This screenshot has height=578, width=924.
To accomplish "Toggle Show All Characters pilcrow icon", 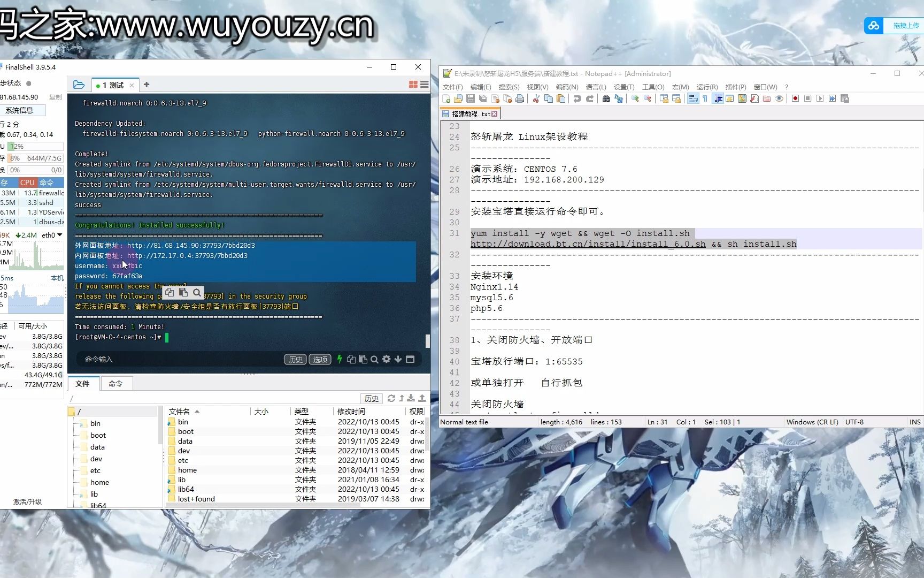I will click(x=705, y=98).
